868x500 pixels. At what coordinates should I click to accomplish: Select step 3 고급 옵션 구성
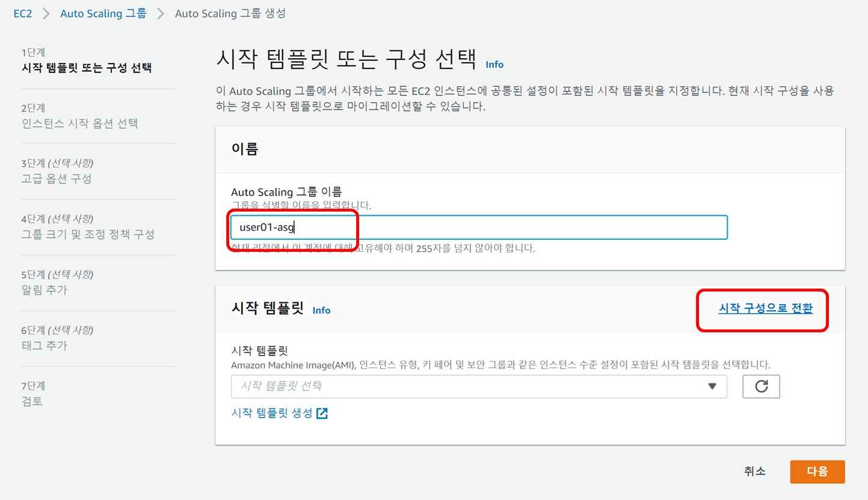coord(57,179)
